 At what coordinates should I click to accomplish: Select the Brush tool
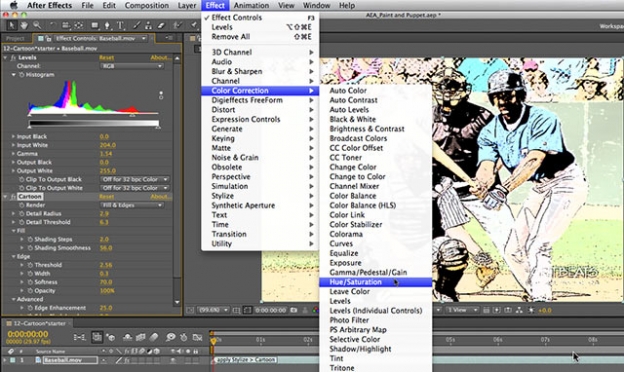click(136, 25)
